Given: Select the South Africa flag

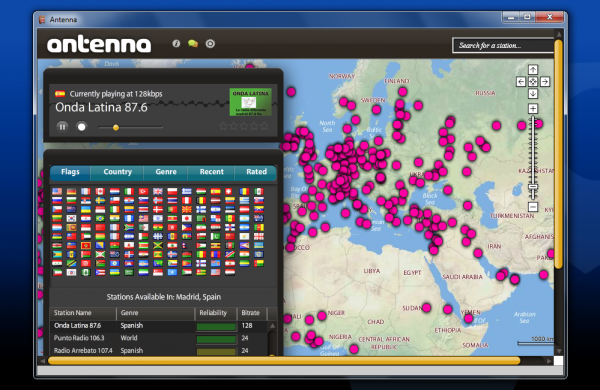Looking at the screenshot, I should [x=129, y=227].
